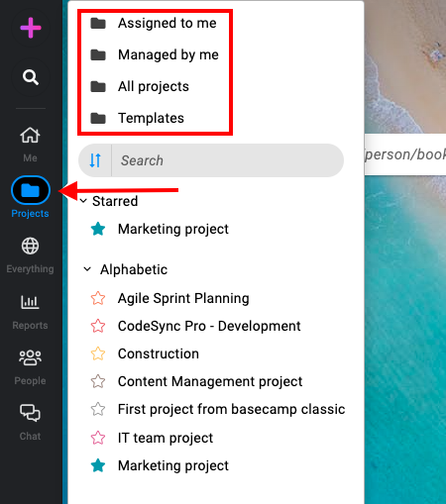This screenshot has height=504, width=446.
Task: Star the IT team project
Action: [x=98, y=438]
